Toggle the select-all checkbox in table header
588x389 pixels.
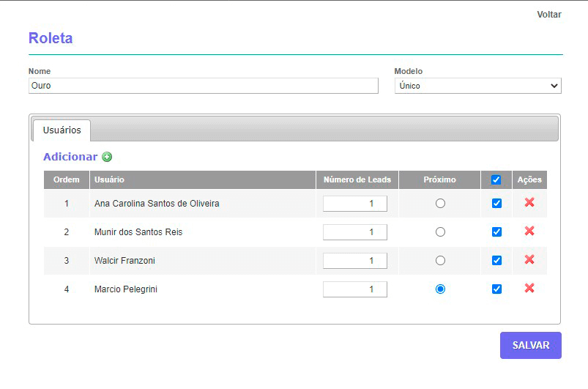(x=496, y=179)
